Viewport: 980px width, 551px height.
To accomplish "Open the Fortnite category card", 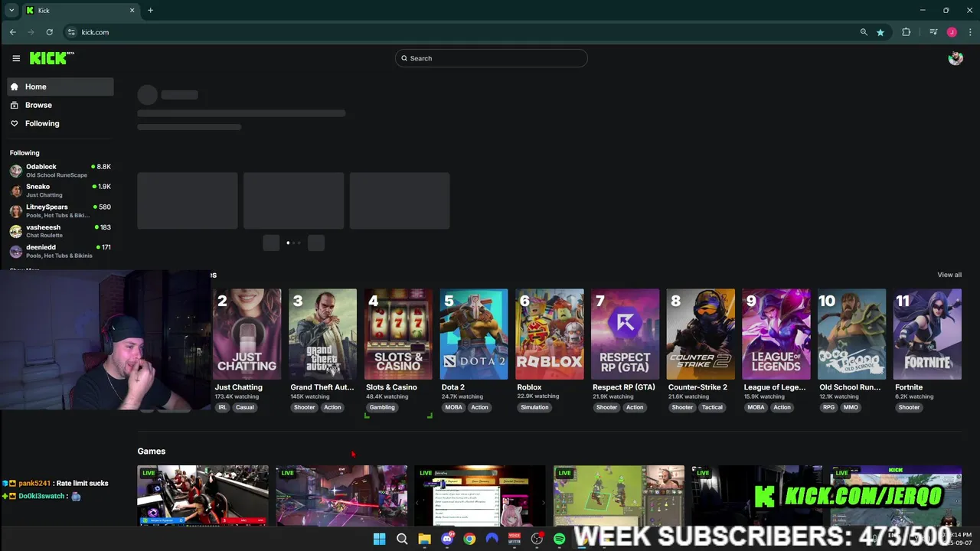I will (x=927, y=334).
